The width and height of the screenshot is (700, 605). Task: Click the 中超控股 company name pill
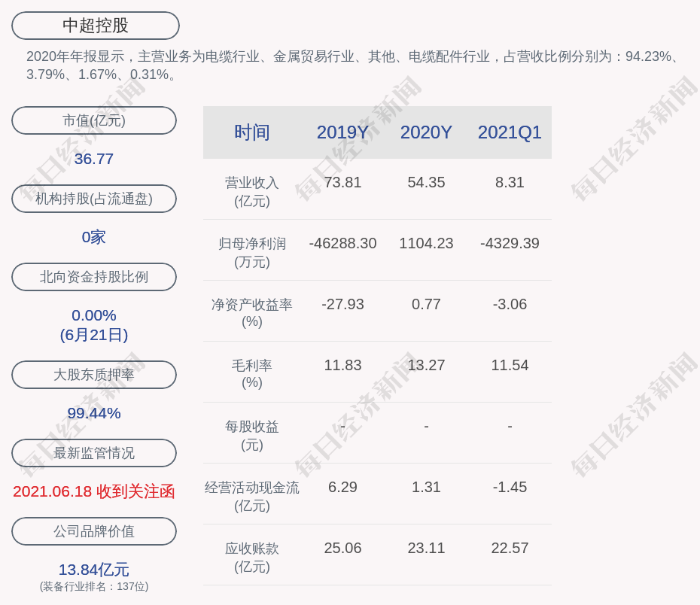pos(96,26)
